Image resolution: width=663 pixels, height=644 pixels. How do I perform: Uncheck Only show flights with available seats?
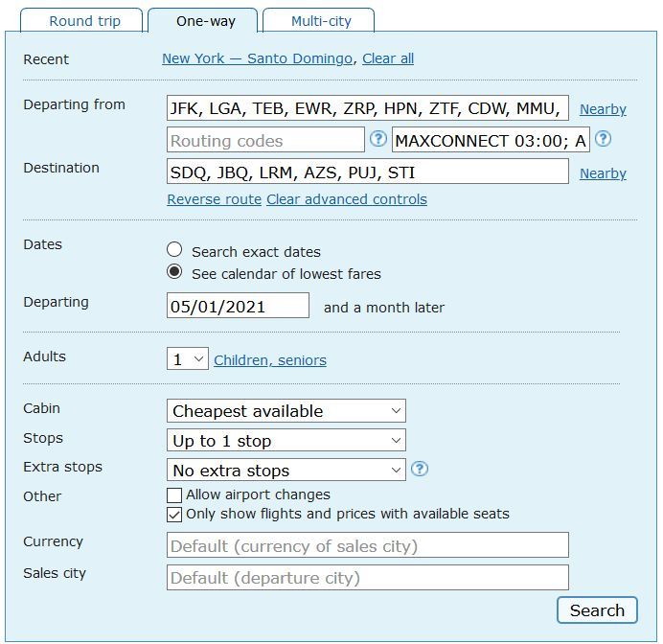174,515
